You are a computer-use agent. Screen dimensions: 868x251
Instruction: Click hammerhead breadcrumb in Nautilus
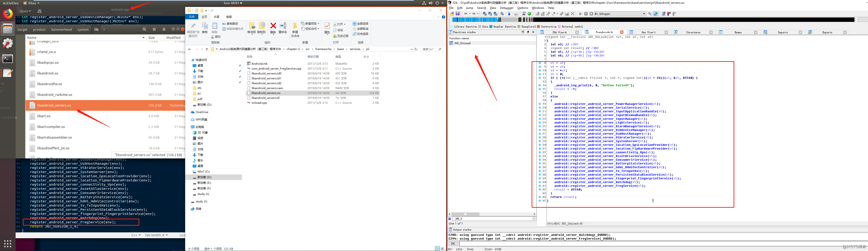[x=61, y=30]
